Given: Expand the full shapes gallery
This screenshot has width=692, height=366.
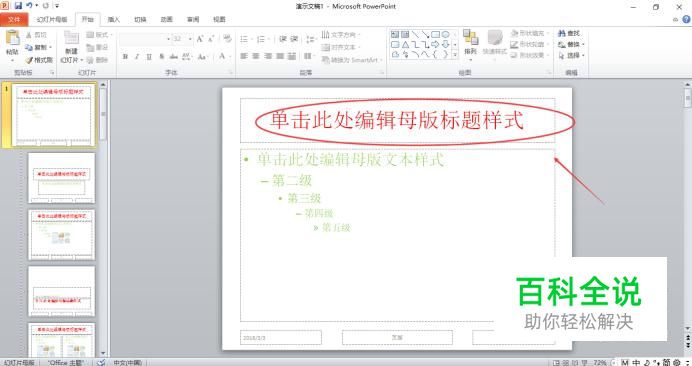Looking at the screenshot, I should tap(455, 55).
